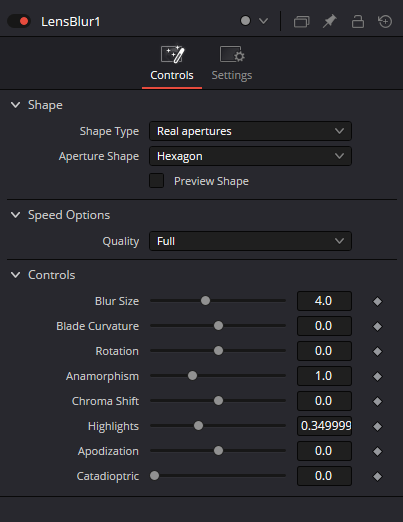Switch to the Settings tab
Screen dimensions: 403x522
pos(232,64)
